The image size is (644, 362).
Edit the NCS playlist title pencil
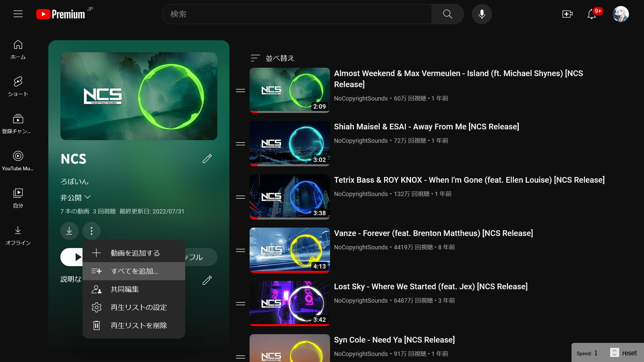click(x=207, y=159)
